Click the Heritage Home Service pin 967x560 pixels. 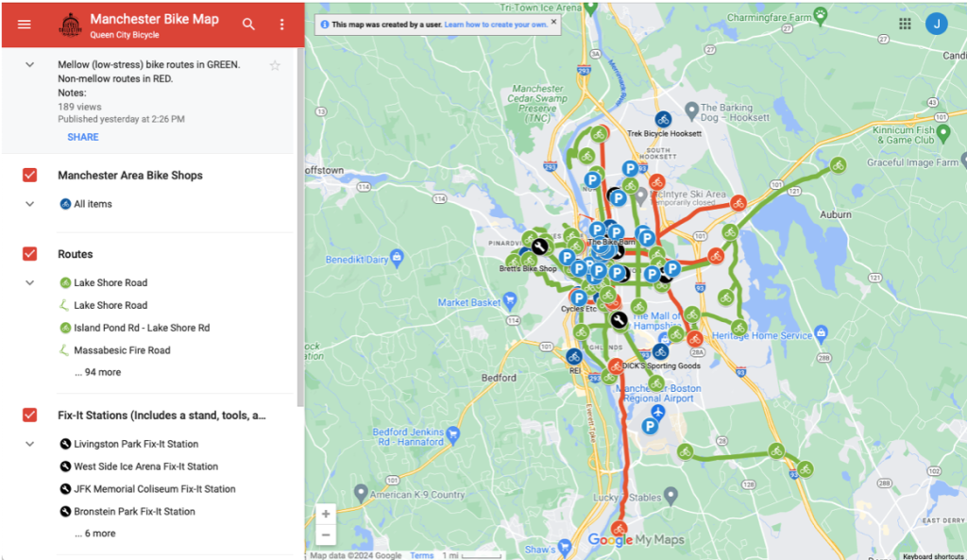tap(821, 333)
